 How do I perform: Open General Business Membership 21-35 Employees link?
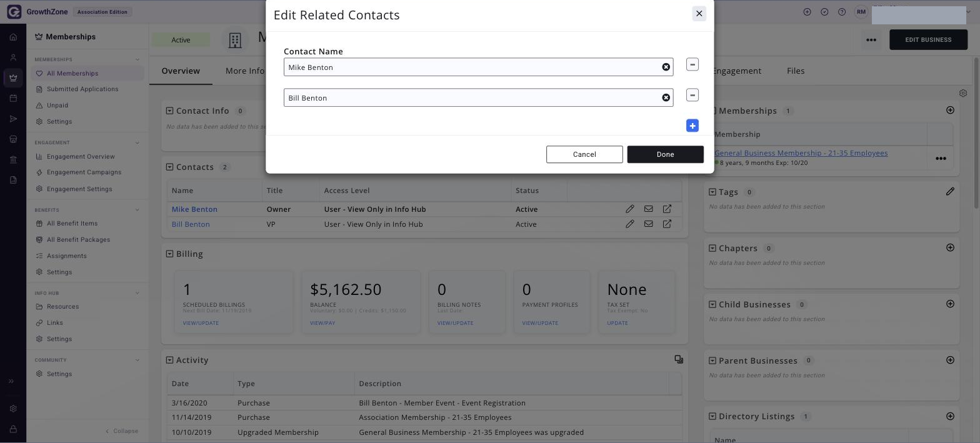tap(801, 153)
